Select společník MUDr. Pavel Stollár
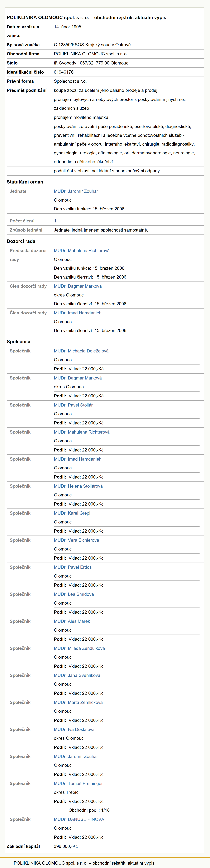The height and width of the screenshot is (868, 210). [x=73, y=405]
